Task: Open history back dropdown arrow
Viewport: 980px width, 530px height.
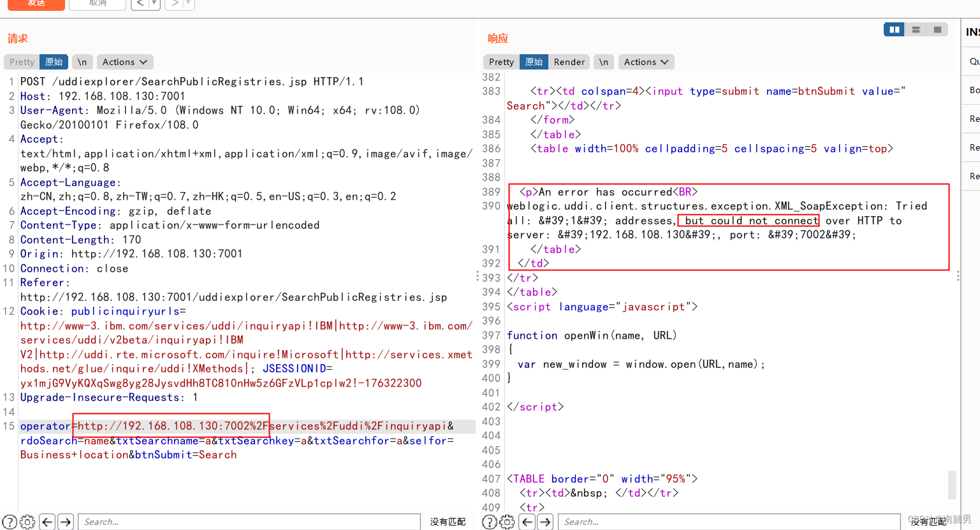Action: [154, 4]
